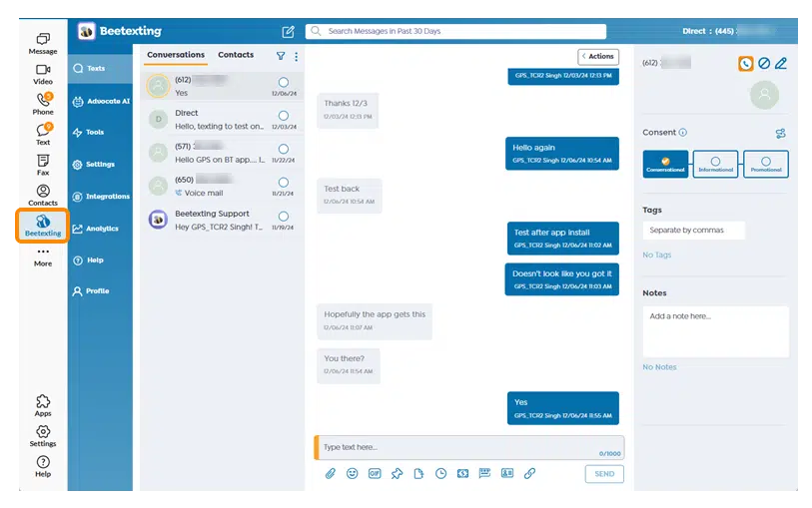
Task: Attach a file with paperclip icon
Action: click(x=331, y=473)
